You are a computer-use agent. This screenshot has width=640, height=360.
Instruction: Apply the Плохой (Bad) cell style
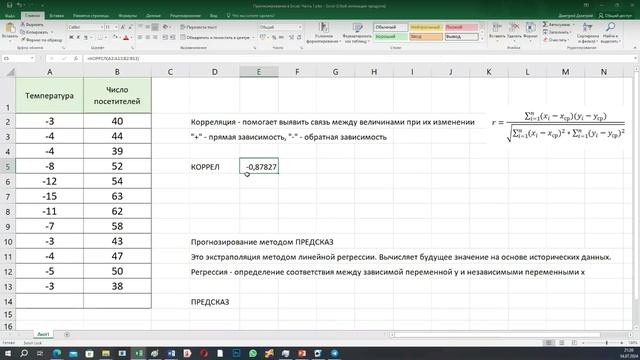coord(461,27)
